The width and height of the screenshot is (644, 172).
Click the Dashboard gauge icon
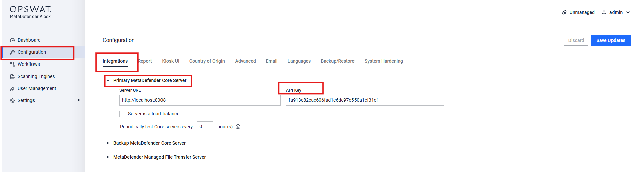tap(12, 40)
